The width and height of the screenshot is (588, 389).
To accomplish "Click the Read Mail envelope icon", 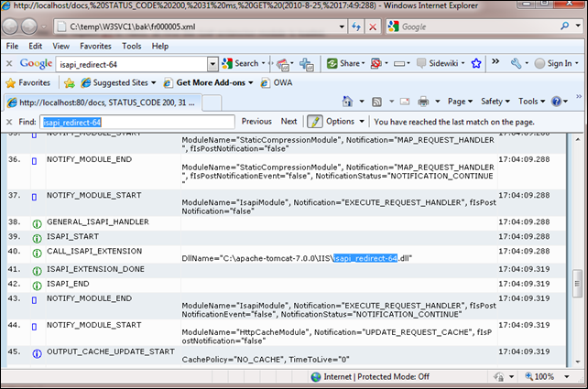I will [405, 102].
